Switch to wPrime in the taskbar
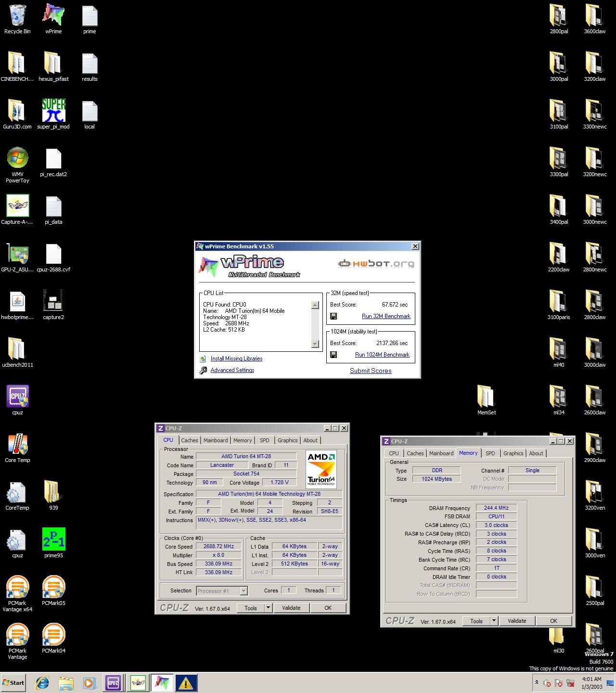 (x=162, y=682)
